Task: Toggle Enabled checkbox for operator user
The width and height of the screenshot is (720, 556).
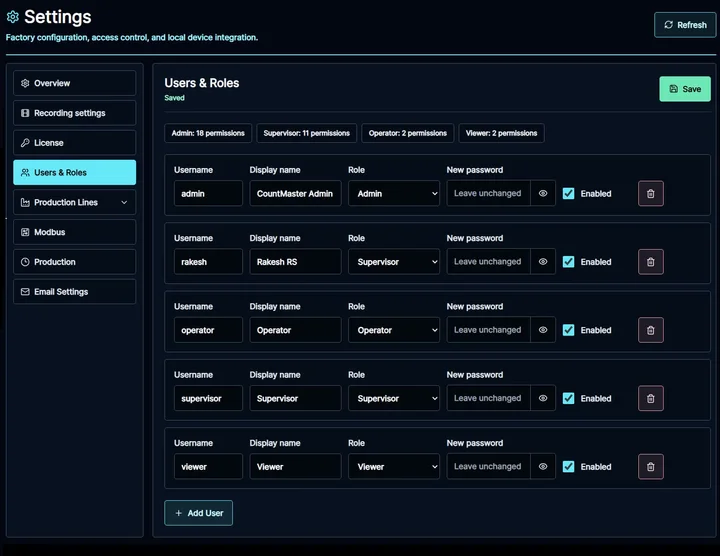Action: point(568,330)
